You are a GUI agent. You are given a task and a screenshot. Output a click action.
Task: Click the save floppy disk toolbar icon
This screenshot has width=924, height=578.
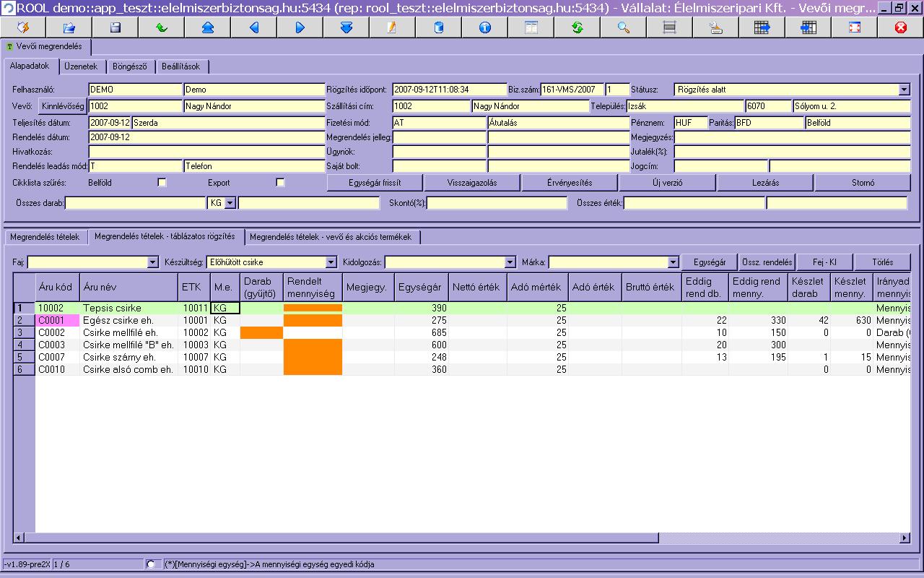[115, 27]
